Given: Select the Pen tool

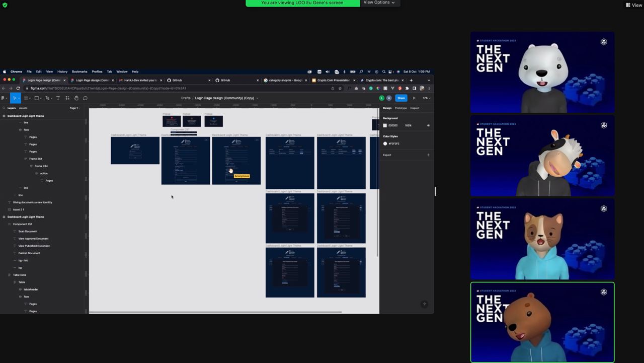Looking at the screenshot, I should pos(47,98).
